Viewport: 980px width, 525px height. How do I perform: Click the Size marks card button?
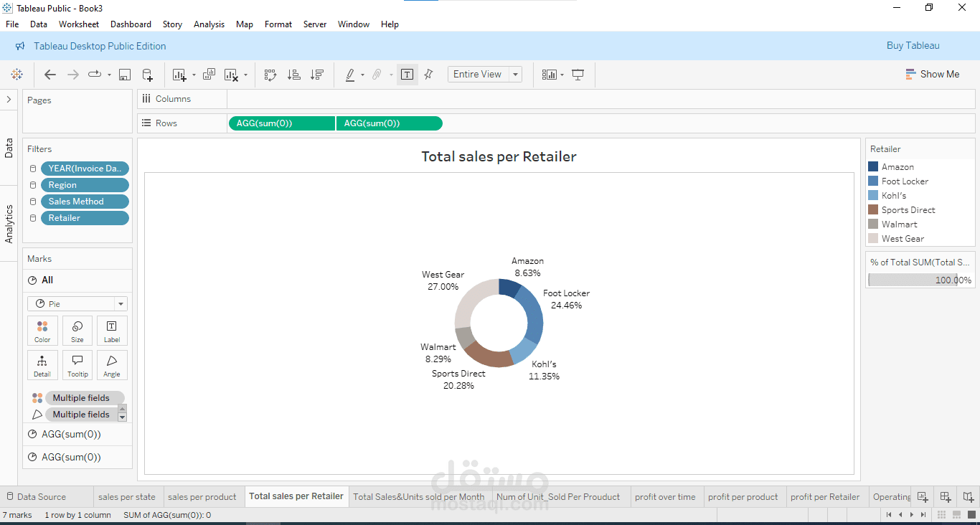click(x=77, y=331)
